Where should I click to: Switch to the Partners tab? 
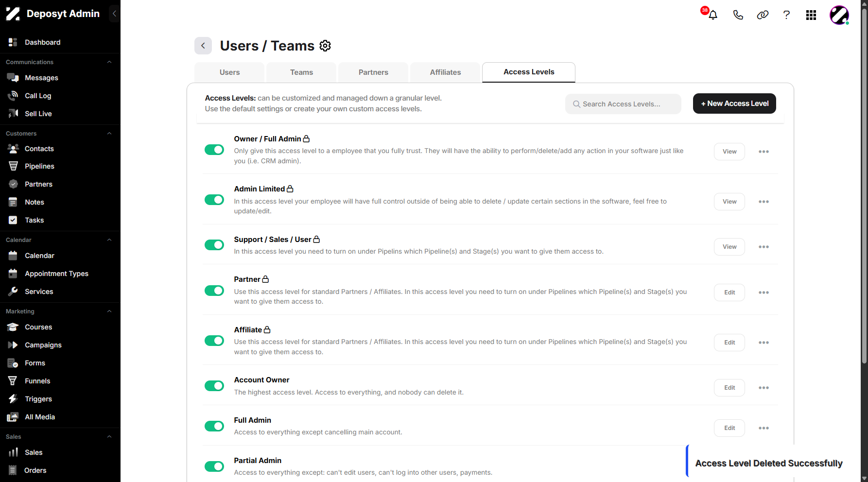373,72
